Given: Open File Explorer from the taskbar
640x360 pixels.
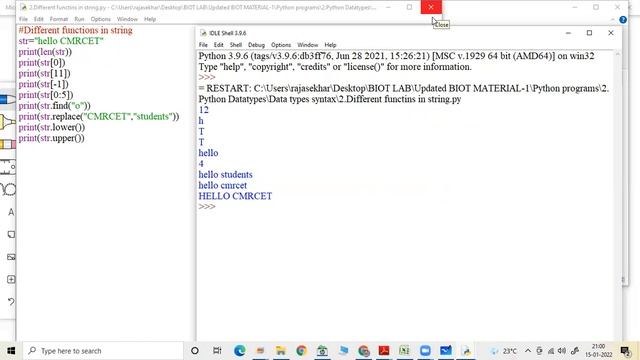Looking at the screenshot, I should coord(281,351).
